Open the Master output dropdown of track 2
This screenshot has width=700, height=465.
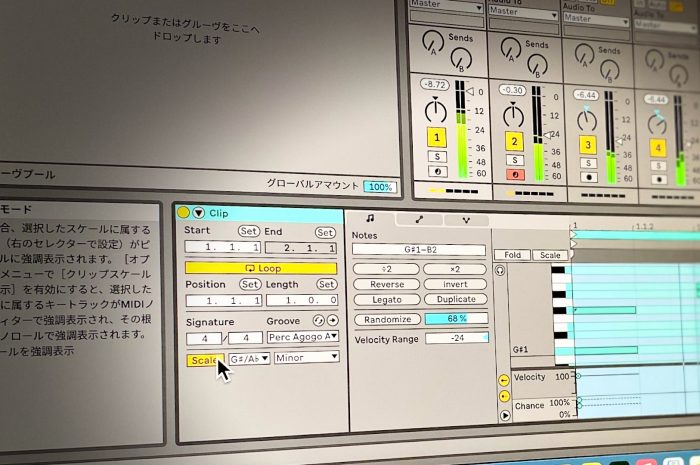coord(523,12)
